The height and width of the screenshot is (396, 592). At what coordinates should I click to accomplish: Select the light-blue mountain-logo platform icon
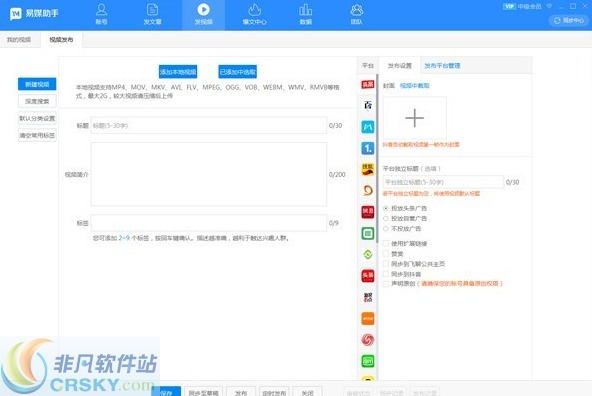(x=368, y=127)
